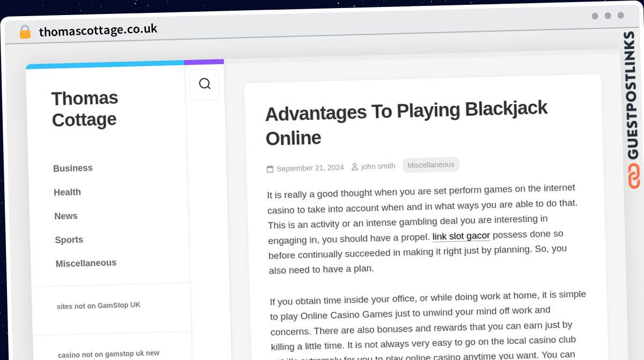Screen dimensions: 644x360
Task: Open the September 21, 2024 date link
Action: pyautogui.click(x=310, y=168)
